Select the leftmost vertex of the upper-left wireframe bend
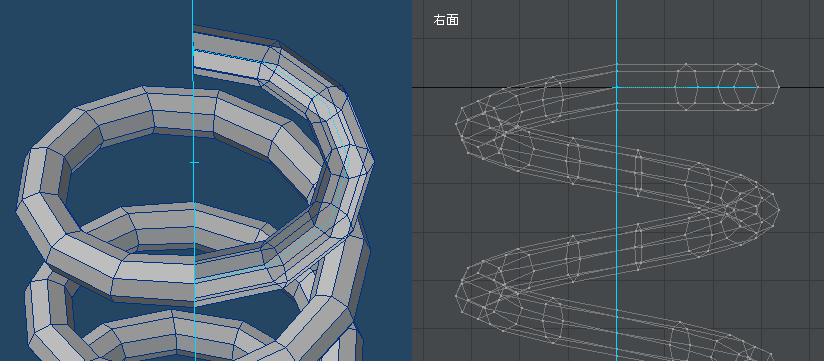The width and height of the screenshot is (824, 361). click(x=456, y=124)
